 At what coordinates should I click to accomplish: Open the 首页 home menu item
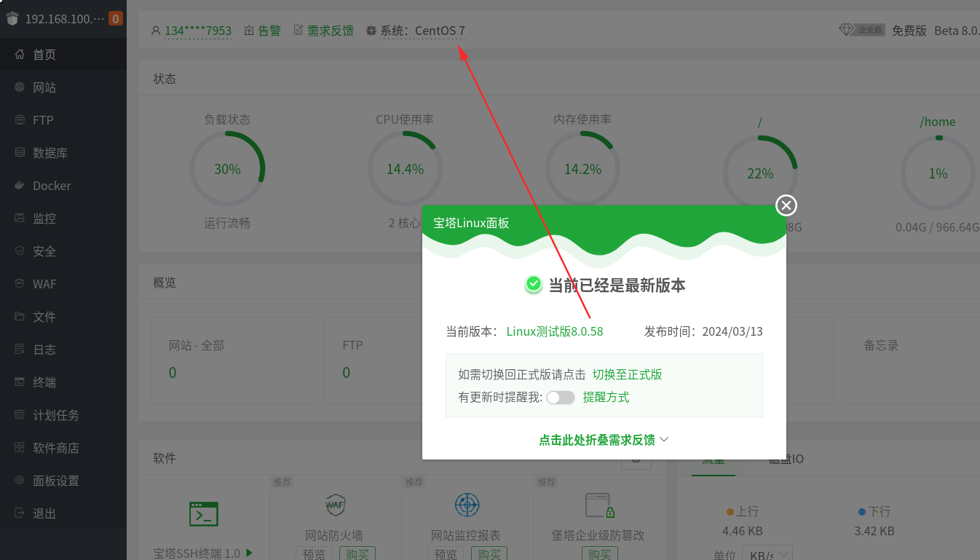(63, 55)
